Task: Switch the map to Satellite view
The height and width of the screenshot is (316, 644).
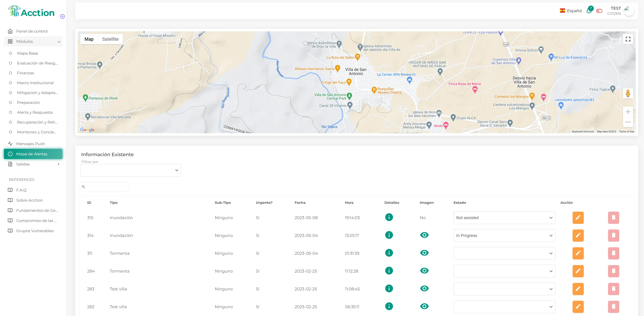Action: [x=110, y=39]
